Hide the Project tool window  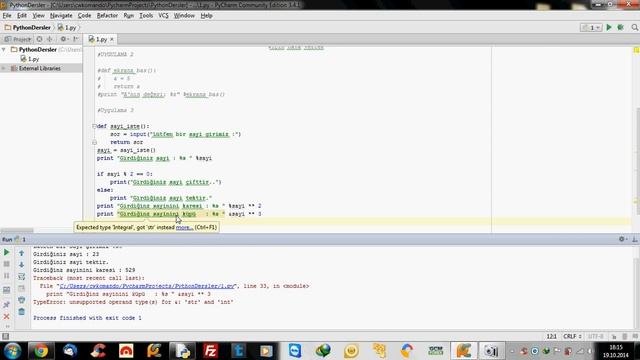[76, 39]
